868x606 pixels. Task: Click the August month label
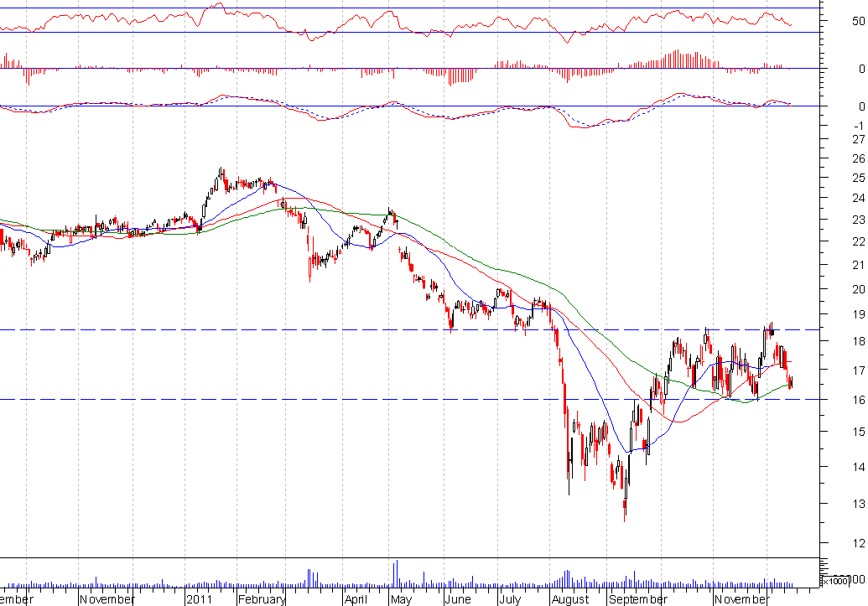[571, 599]
